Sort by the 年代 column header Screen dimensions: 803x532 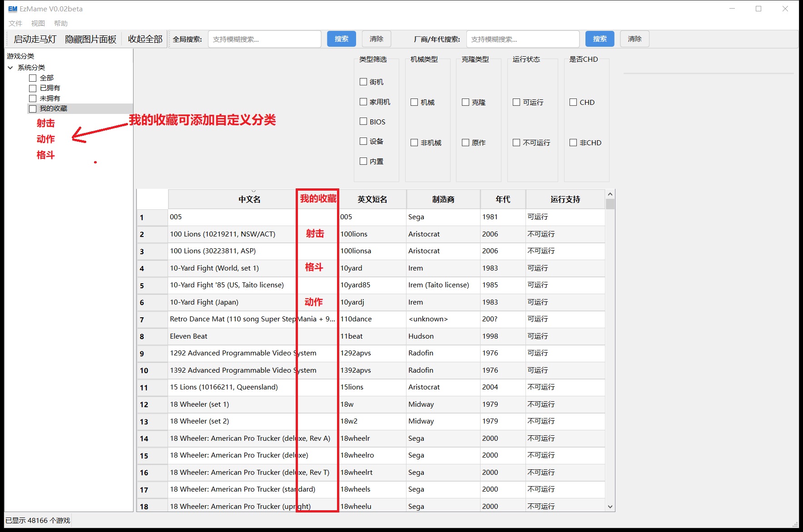click(x=503, y=199)
